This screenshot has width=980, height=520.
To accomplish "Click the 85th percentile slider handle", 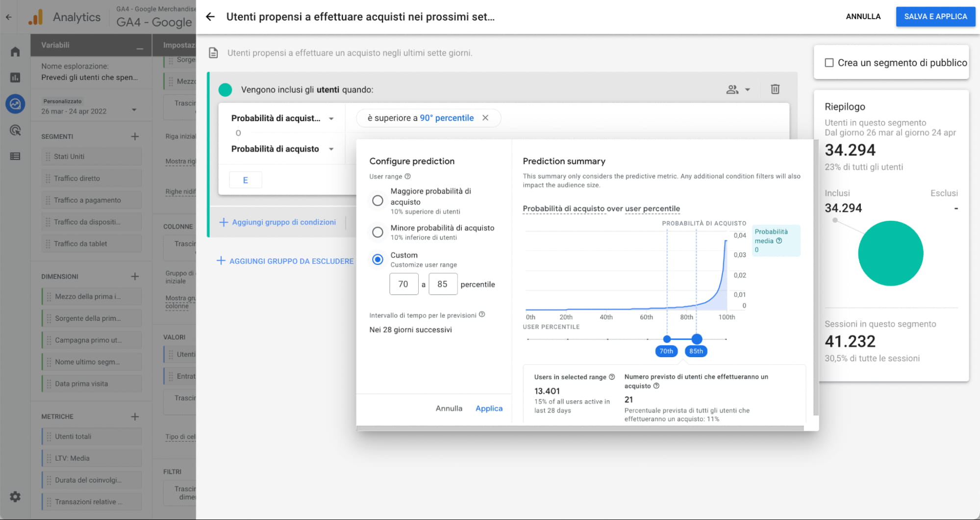I will click(x=697, y=339).
